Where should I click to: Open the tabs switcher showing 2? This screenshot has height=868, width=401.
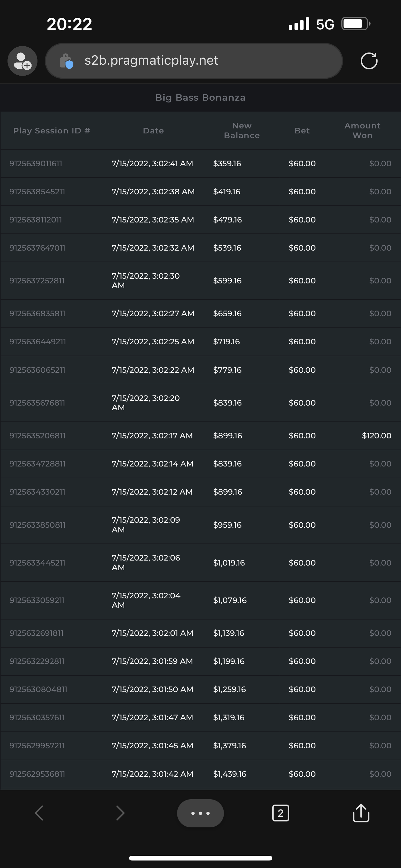click(x=280, y=813)
